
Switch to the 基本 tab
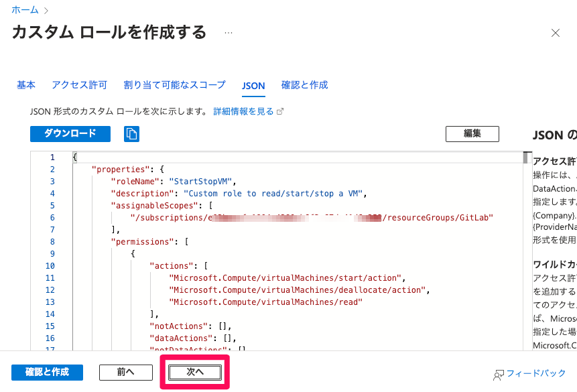coord(26,85)
